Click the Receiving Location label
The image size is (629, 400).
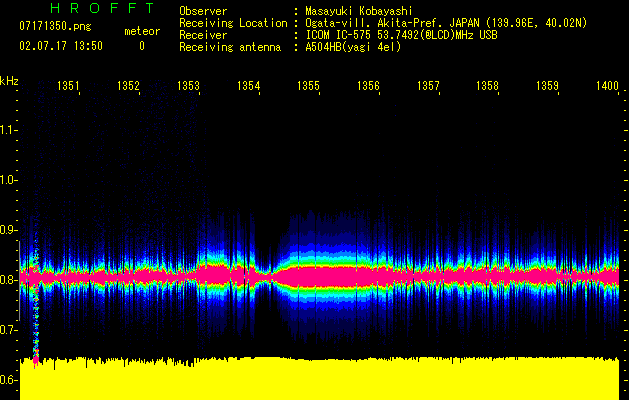tap(233, 23)
